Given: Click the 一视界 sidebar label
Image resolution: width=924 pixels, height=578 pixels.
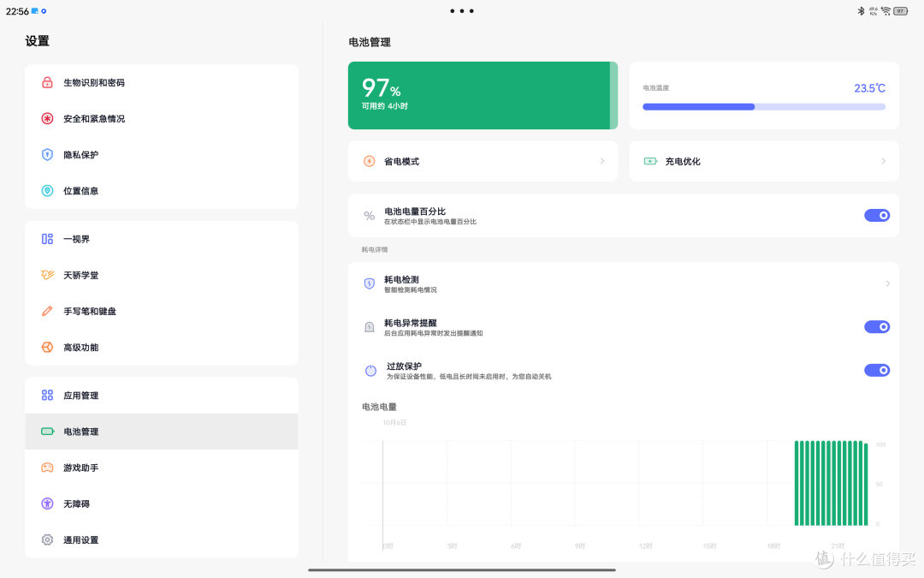Looking at the screenshot, I should (x=77, y=239).
